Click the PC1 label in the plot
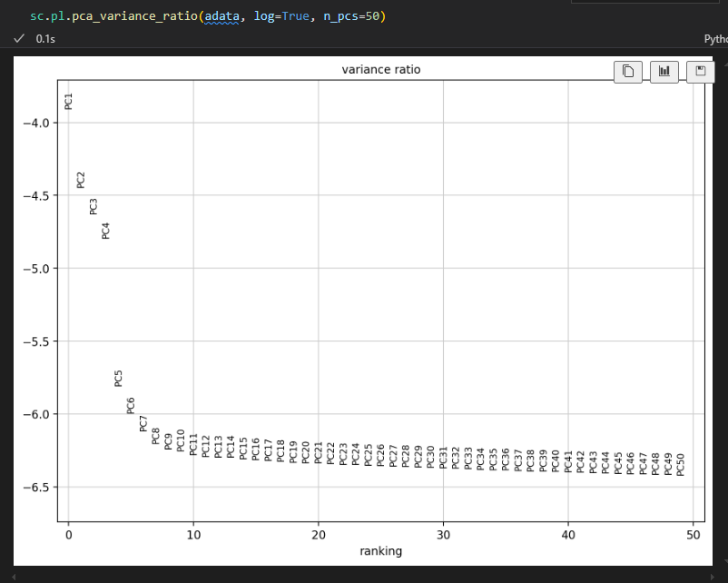 [69, 102]
